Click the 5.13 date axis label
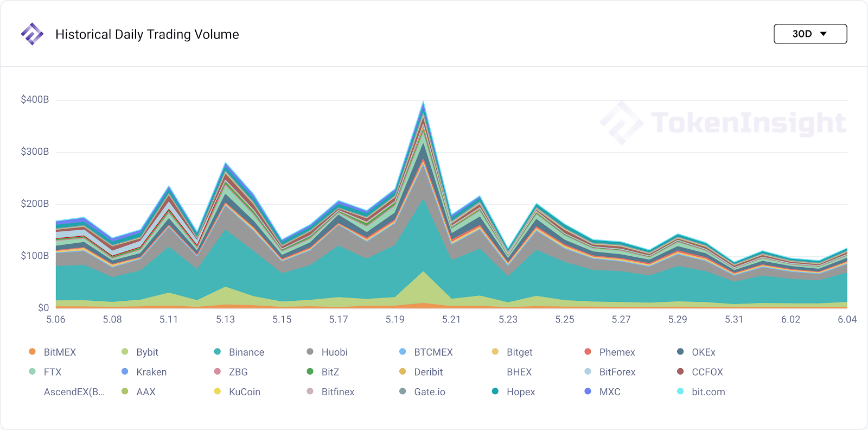Image resolution: width=868 pixels, height=430 pixels. coord(225,319)
